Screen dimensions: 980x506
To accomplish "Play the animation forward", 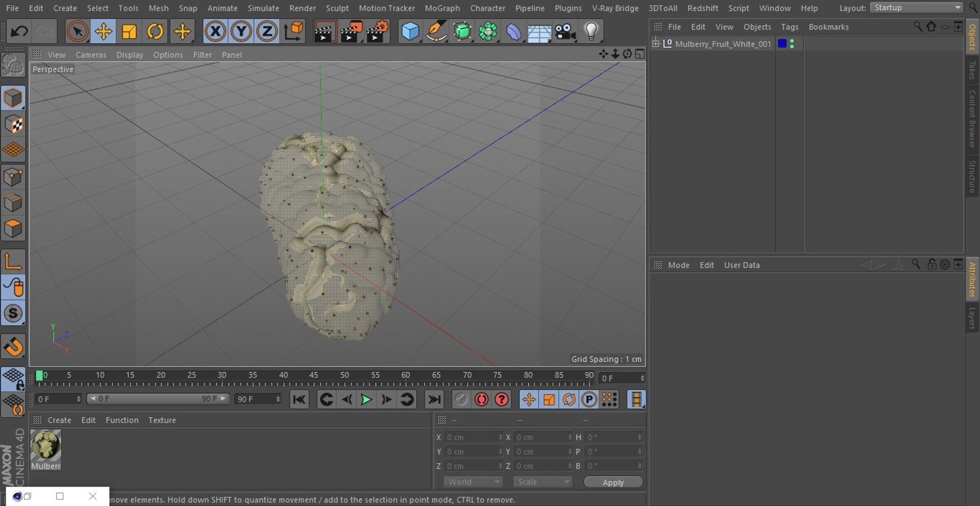I will [366, 399].
